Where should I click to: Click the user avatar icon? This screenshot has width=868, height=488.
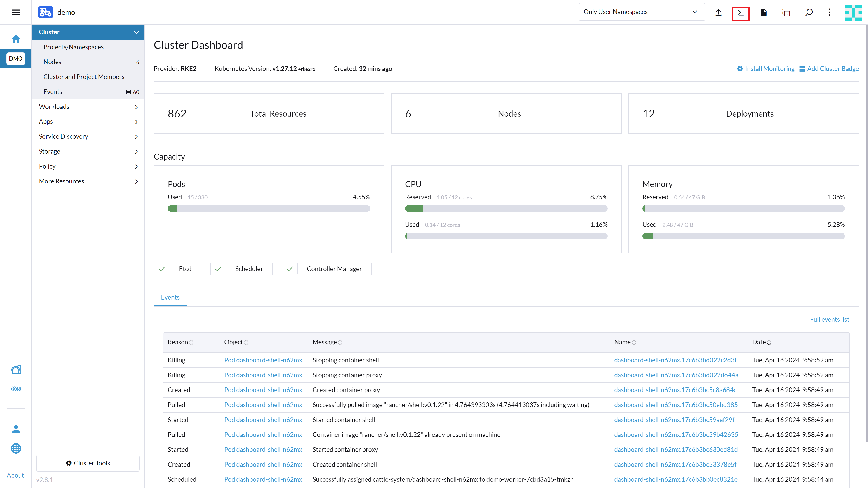[853, 12]
